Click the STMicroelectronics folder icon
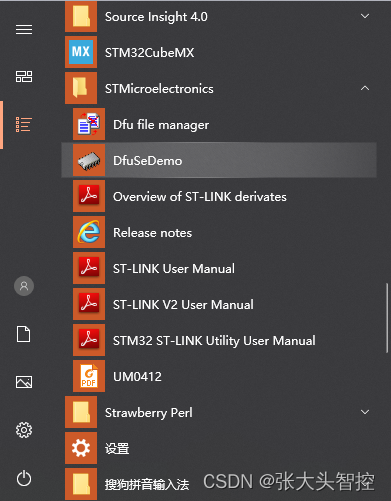 [81, 88]
